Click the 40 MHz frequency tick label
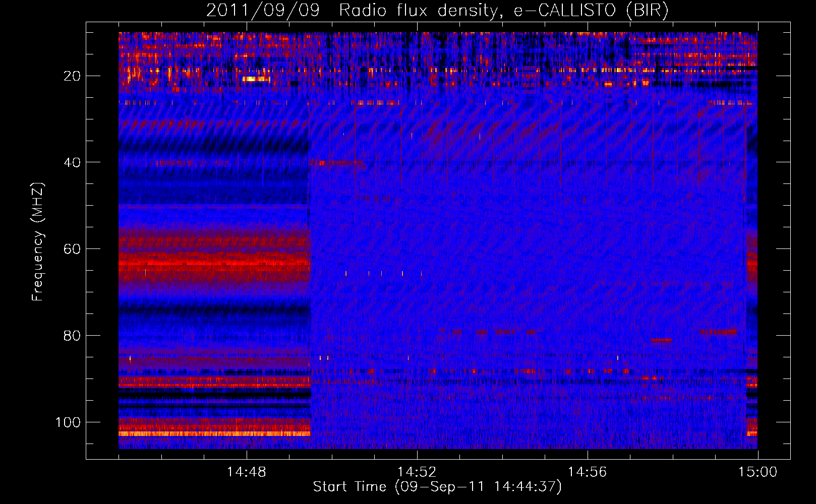The width and height of the screenshot is (816, 504). 72,162
